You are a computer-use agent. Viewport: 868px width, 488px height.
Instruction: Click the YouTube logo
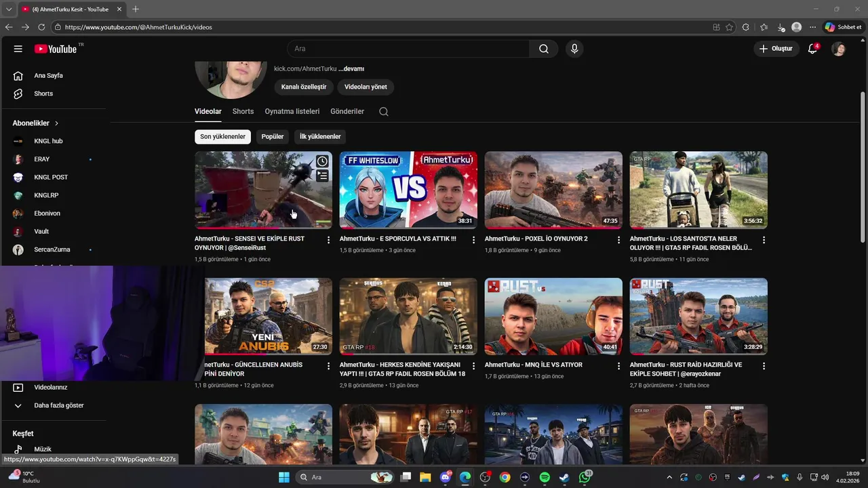point(56,49)
